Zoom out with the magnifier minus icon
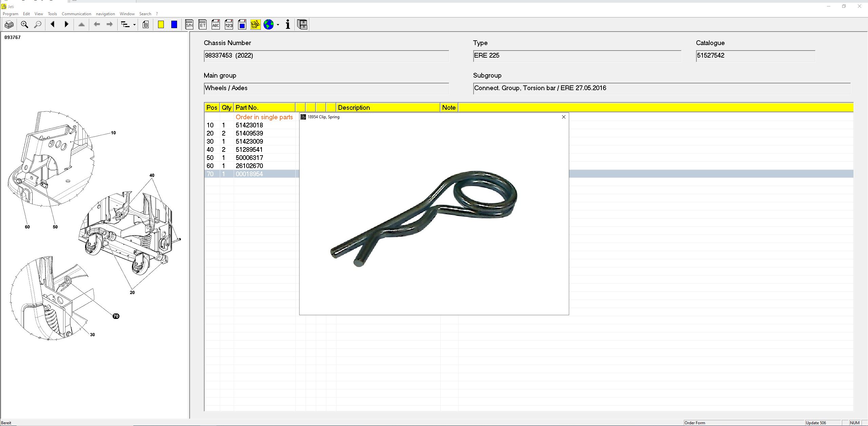This screenshot has height=426, width=868. point(38,24)
